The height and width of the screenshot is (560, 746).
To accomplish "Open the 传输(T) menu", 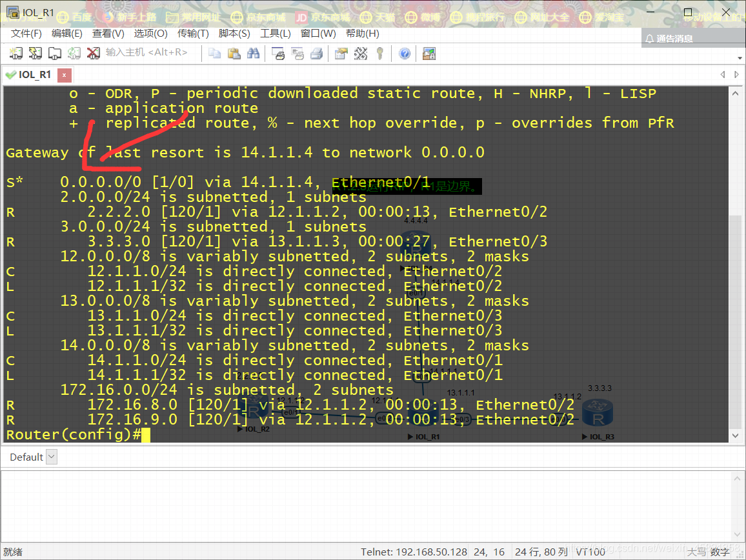I will pos(193,34).
